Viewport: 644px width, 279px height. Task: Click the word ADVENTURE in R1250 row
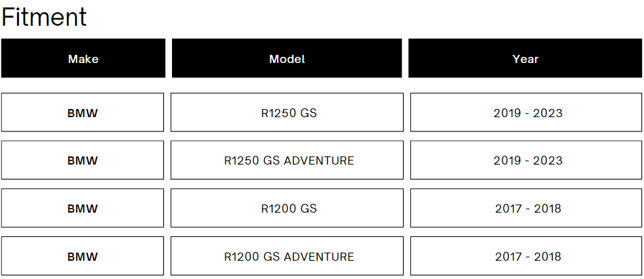coord(319,160)
